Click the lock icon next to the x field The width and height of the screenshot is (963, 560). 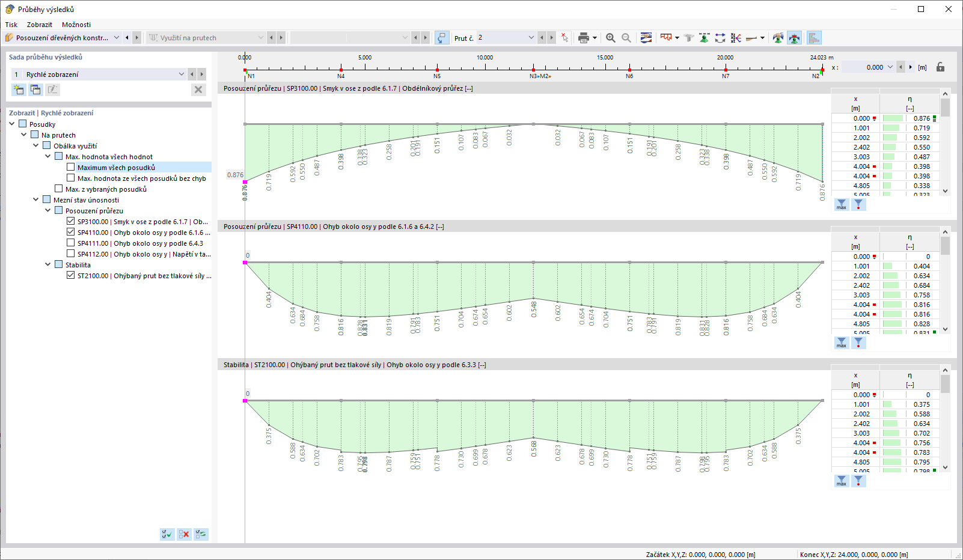pyautogui.click(x=940, y=67)
